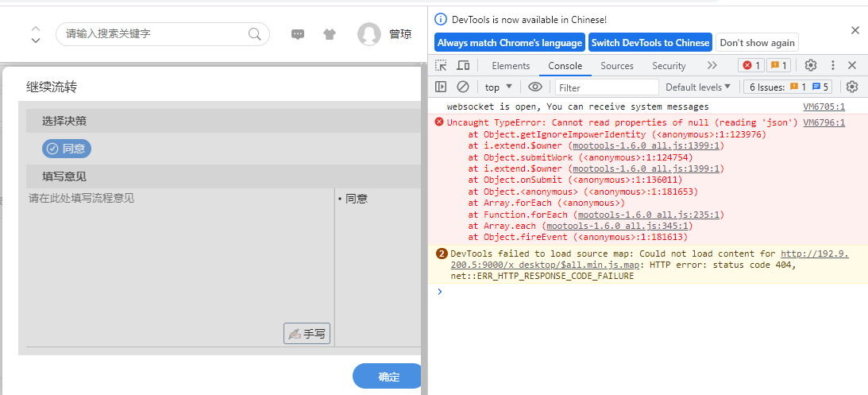Open the skin theme shirt icon
Viewport: 868px width, 395px height.
330,34
